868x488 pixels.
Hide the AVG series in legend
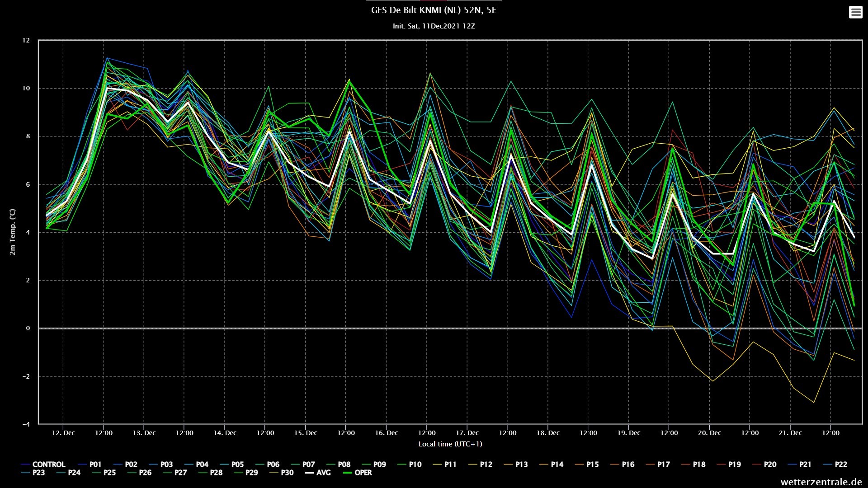click(x=317, y=473)
